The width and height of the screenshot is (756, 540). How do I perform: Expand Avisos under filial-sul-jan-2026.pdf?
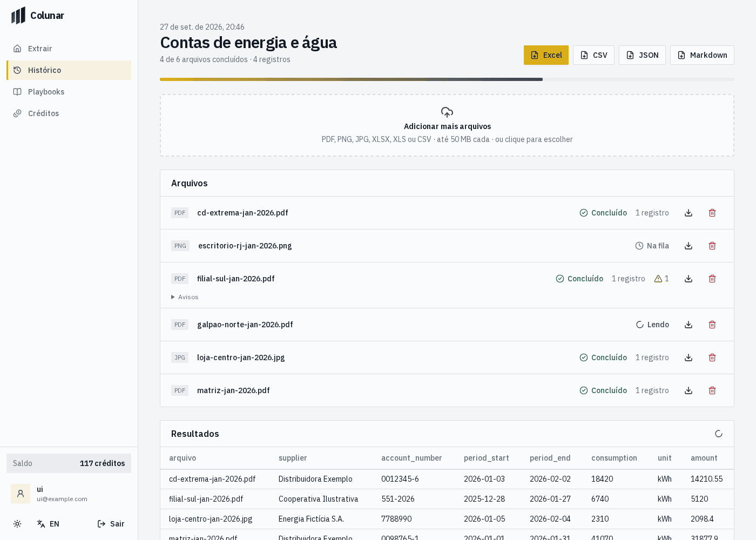[185, 297]
